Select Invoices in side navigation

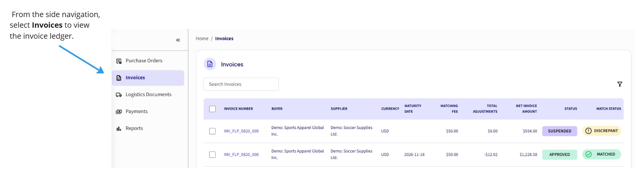pyautogui.click(x=148, y=78)
